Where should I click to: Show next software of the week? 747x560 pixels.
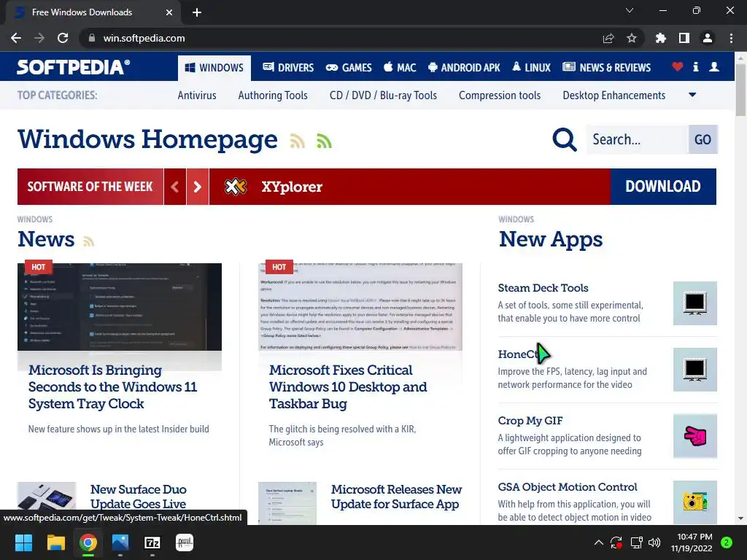click(197, 187)
